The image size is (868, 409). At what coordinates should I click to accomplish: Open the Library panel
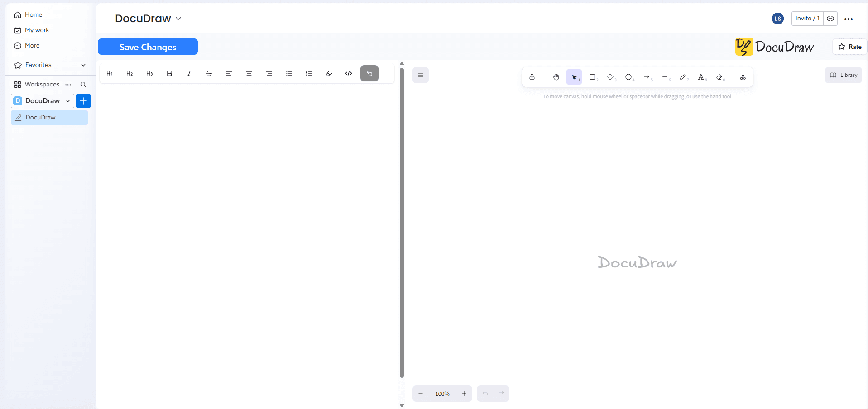(843, 75)
